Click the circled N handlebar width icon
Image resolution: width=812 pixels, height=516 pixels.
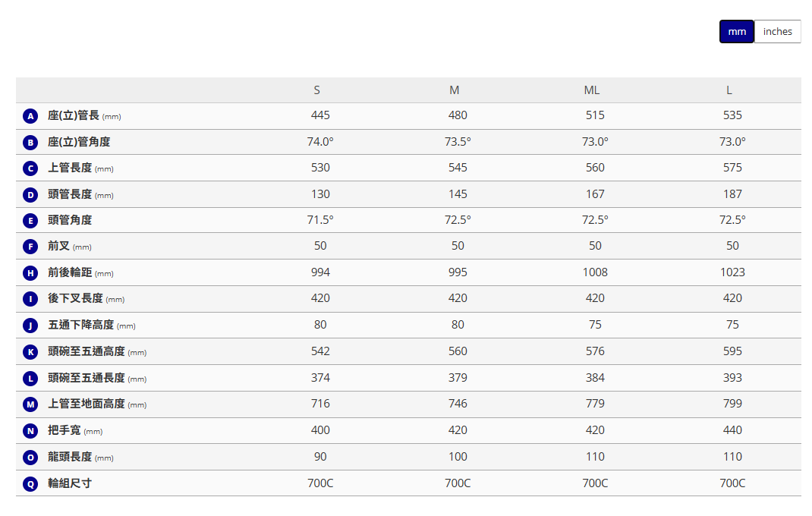tap(30, 431)
